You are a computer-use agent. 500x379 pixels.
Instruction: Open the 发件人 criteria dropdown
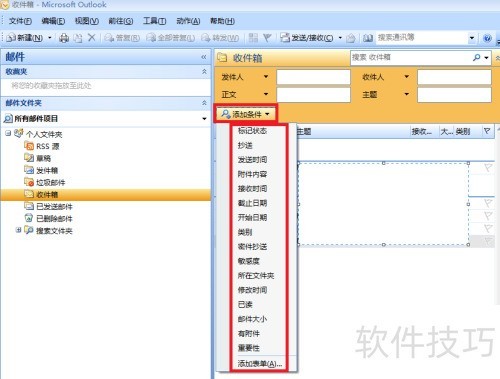tap(266, 77)
